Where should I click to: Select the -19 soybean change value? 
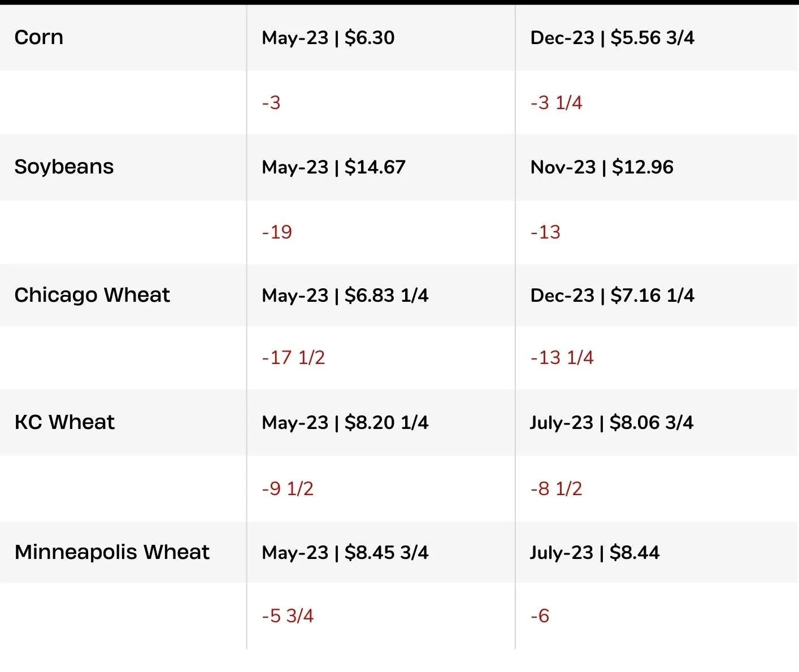[277, 232]
